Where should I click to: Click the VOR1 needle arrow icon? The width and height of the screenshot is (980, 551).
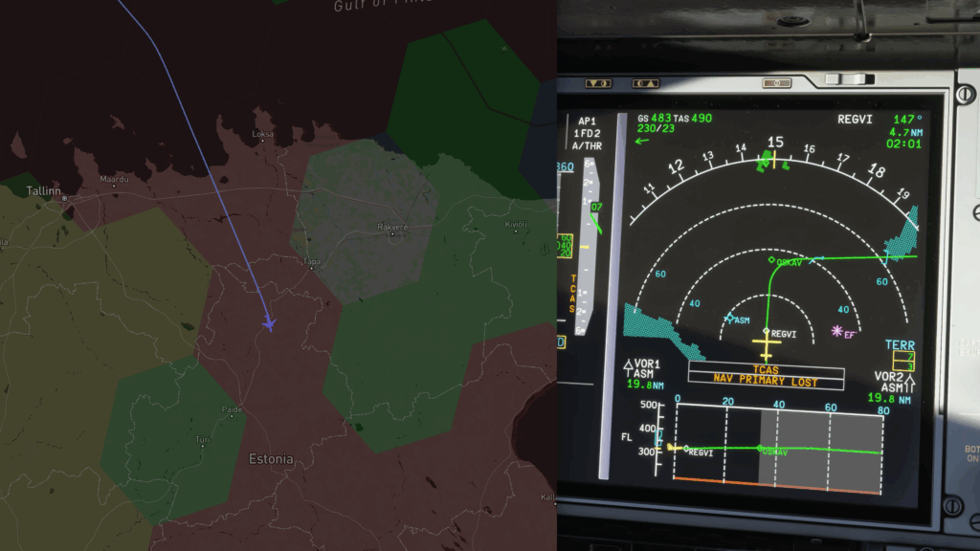[x=628, y=364]
